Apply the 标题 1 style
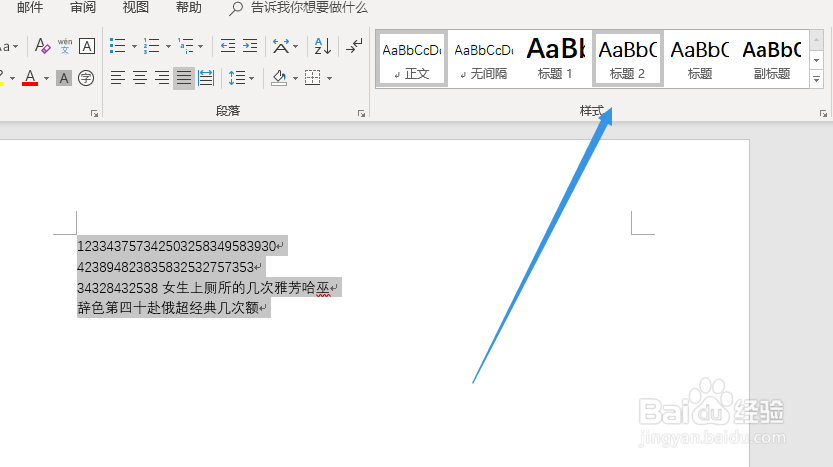Image resolution: width=833 pixels, height=467 pixels. [x=555, y=58]
